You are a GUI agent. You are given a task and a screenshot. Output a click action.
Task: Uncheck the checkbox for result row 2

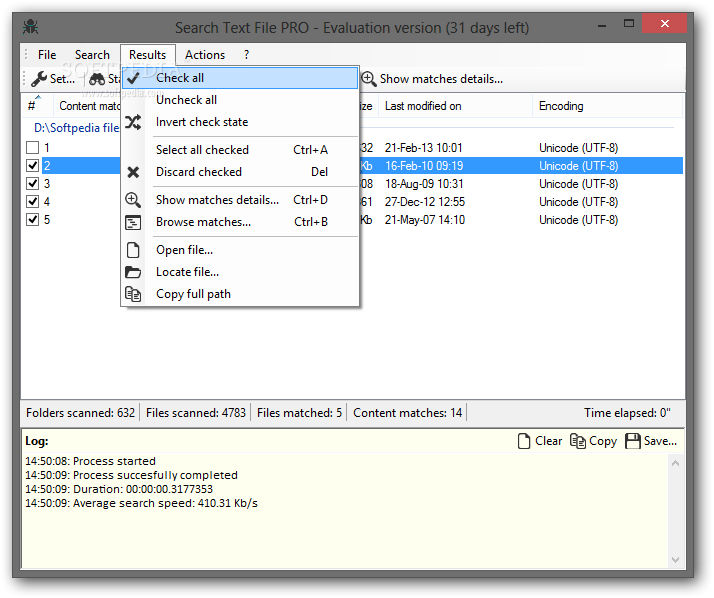point(32,165)
